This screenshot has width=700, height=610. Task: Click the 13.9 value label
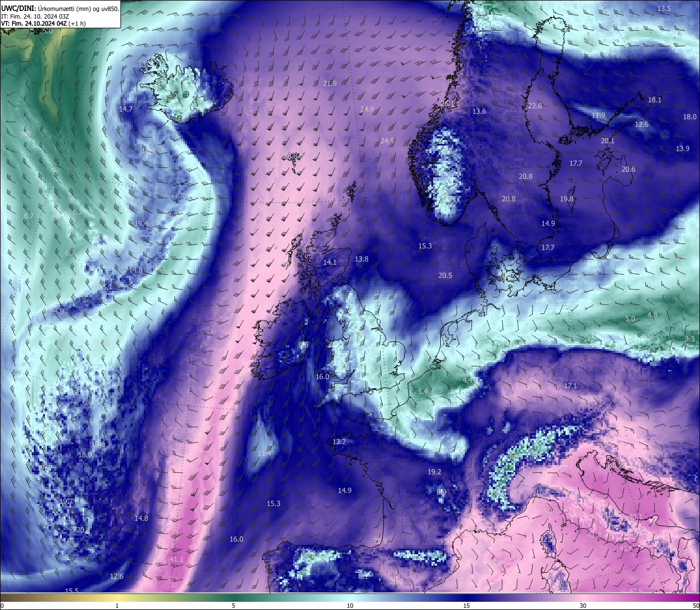point(682,148)
